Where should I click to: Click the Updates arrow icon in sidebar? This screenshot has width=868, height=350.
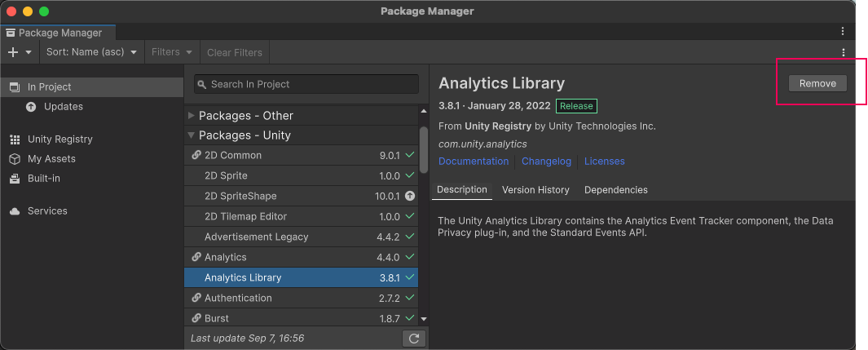(31, 107)
